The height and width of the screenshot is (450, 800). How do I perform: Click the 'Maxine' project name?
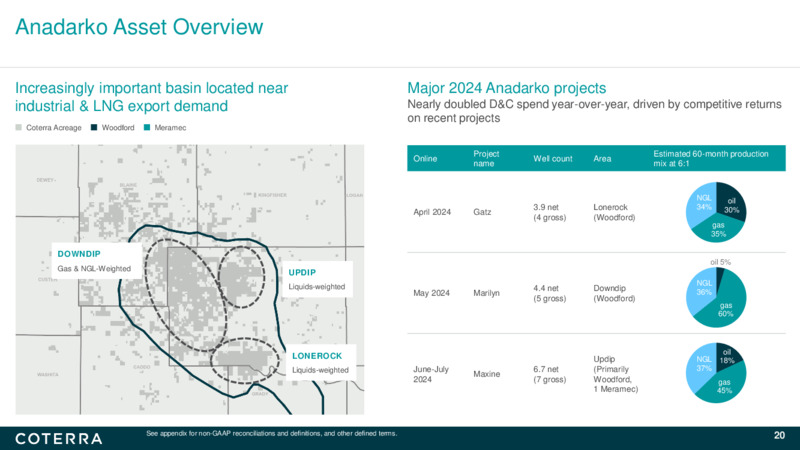tap(486, 374)
